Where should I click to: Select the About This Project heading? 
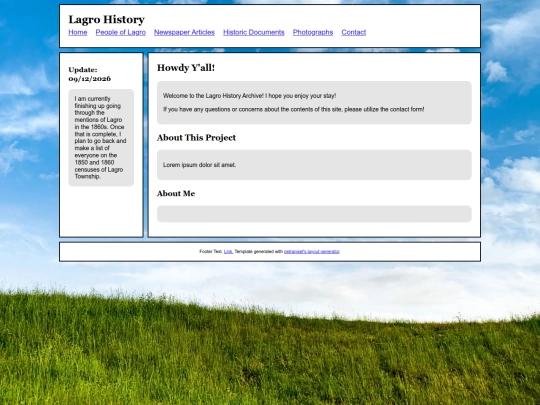coord(196,138)
